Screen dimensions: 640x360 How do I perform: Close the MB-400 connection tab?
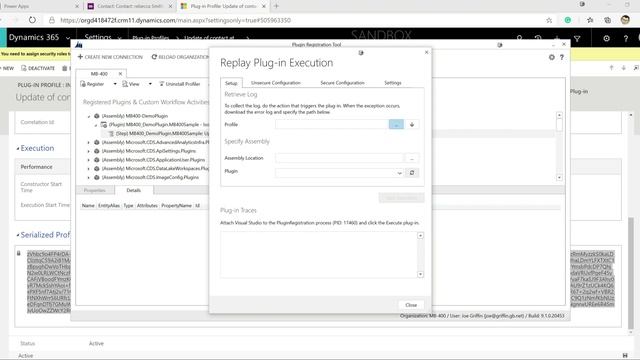[120, 74]
